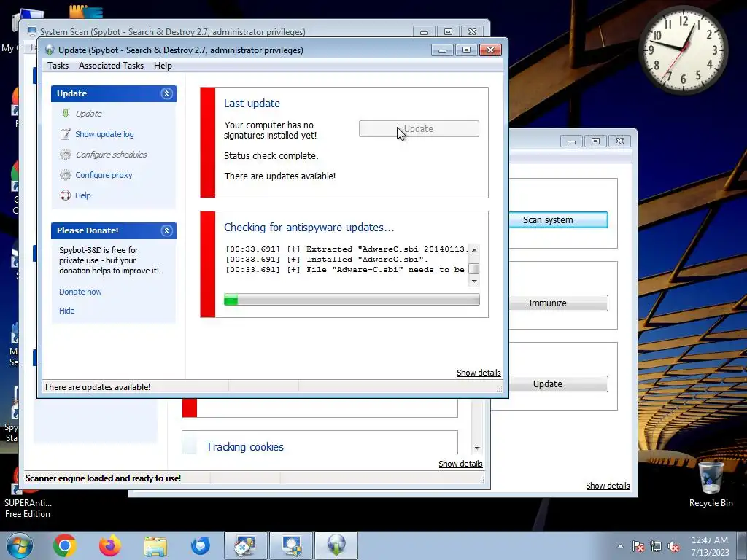
Task: Click log line Installed "AdwareC.sbi"
Action: (327, 259)
